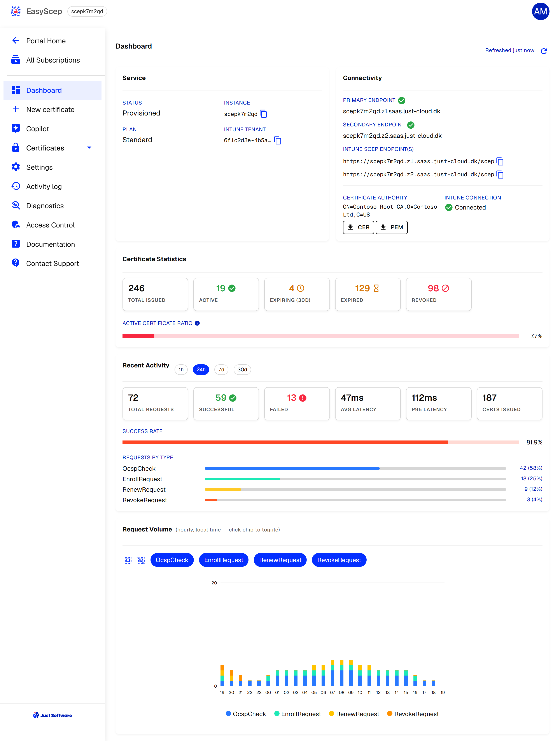Toggle the RevokeRequest chip
Screen dimensions: 560x741
click(339, 560)
